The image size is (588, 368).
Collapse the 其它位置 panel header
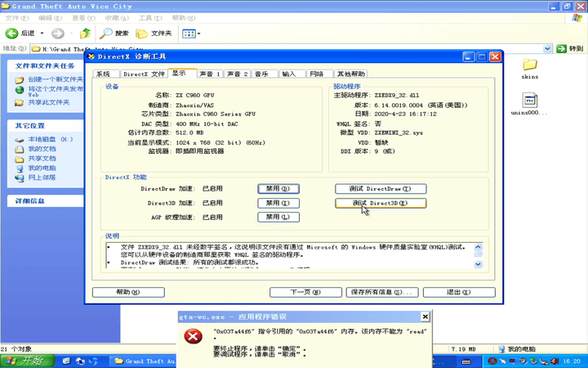point(46,126)
